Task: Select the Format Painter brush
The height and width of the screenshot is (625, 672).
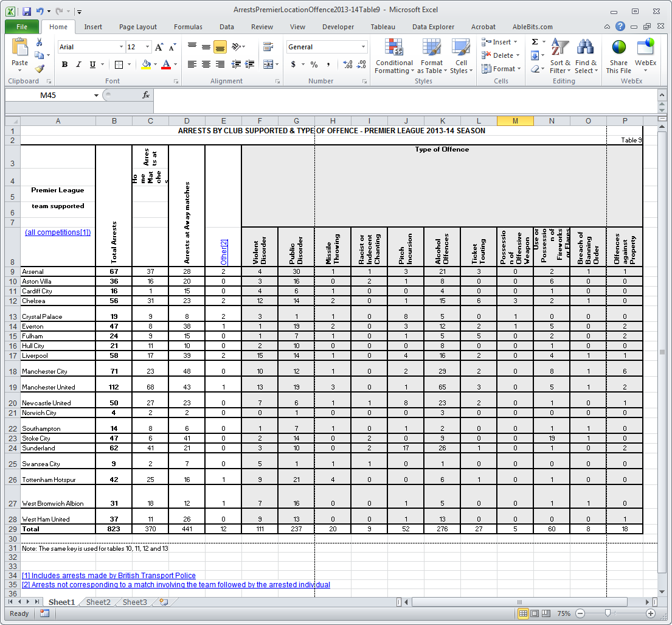Action: coord(40,69)
